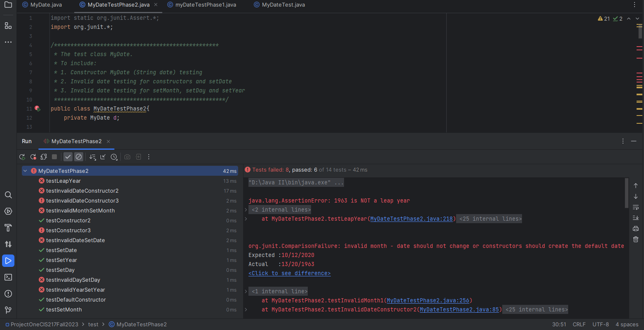The height and width of the screenshot is (330, 644).
Task: Open test history clock dropdown
Action: 114,157
